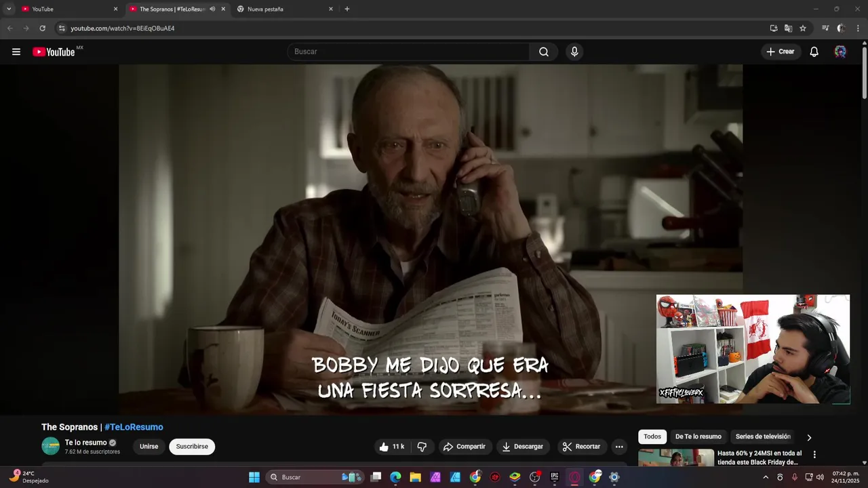Click the magnifier search button

[x=544, y=52]
